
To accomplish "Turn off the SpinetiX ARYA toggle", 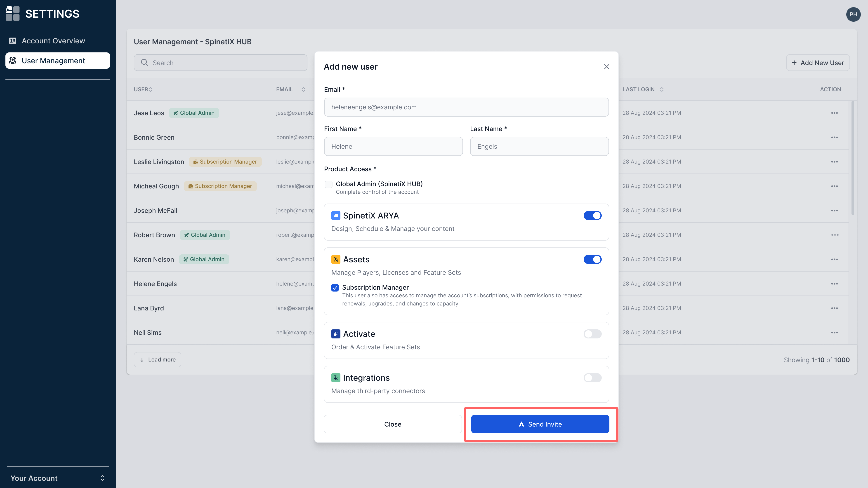I will [592, 216].
